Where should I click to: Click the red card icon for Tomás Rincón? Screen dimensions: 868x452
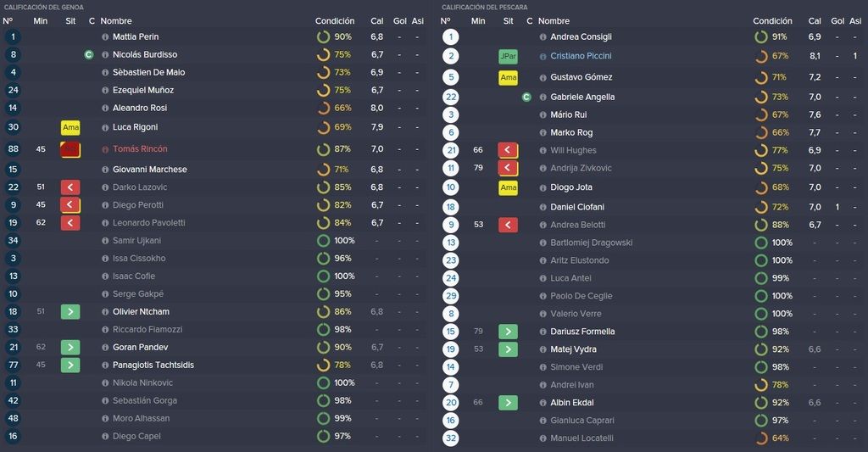pyautogui.click(x=70, y=149)
